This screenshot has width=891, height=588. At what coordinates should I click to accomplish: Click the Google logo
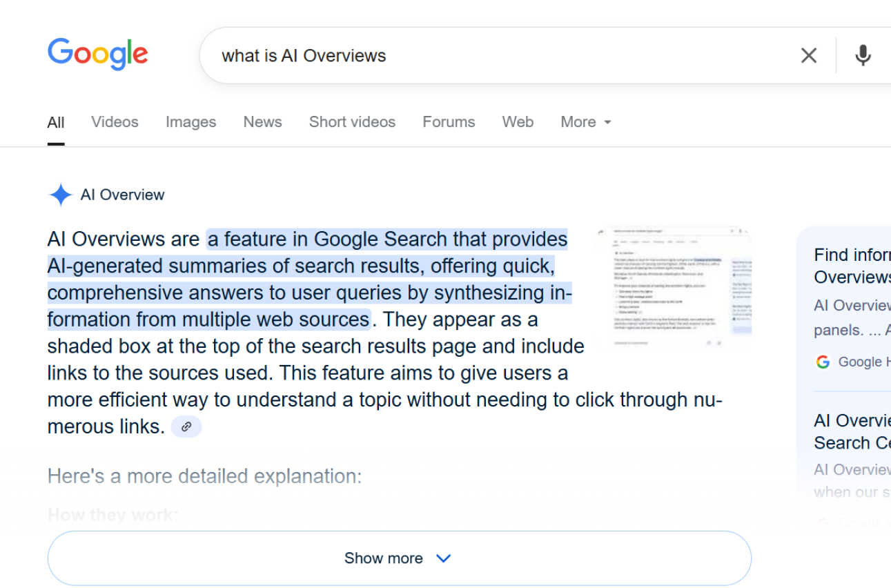pyautogui.click(x=97, y=55)
